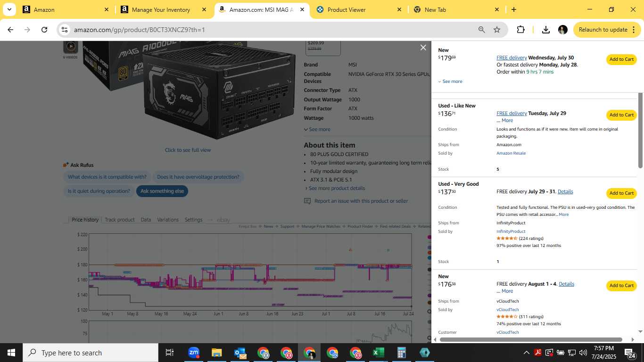Viewport: 644px width, 362px height.
Task: Switch to the Product Viewer tab
Action: [359, 9]
